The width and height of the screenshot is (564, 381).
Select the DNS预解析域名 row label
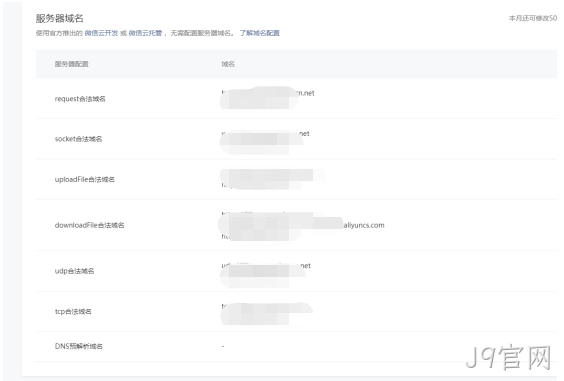(x=78, y=346)
